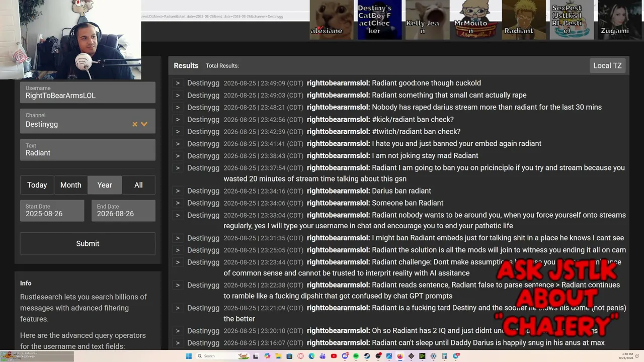Screen dimensions: 644x362
Task: Launch Copilot from the taskbar
Action: click(267, 356)
